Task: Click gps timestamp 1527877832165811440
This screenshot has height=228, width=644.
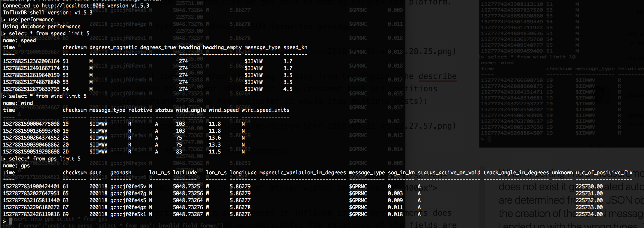Action: [31, 200]
